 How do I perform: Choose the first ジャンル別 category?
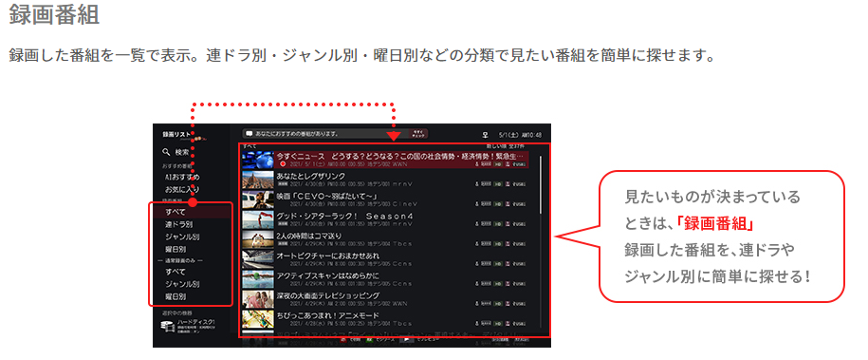(x=182, y=237)
